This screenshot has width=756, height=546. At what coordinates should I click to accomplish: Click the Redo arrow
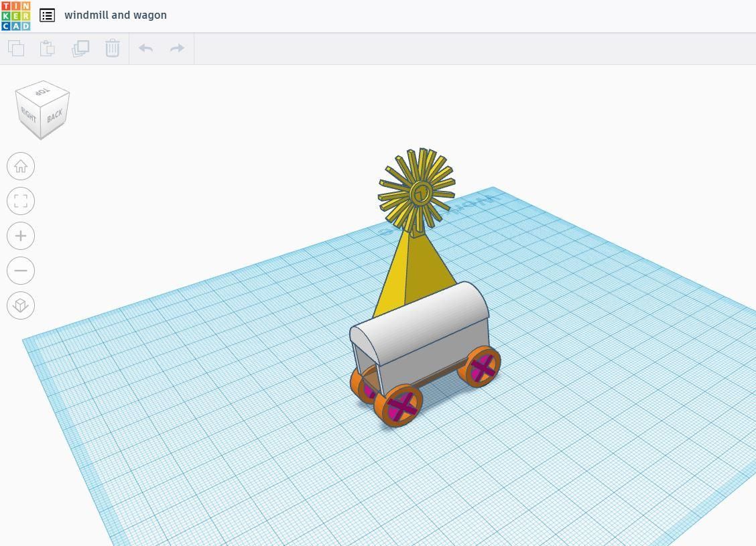178,48
